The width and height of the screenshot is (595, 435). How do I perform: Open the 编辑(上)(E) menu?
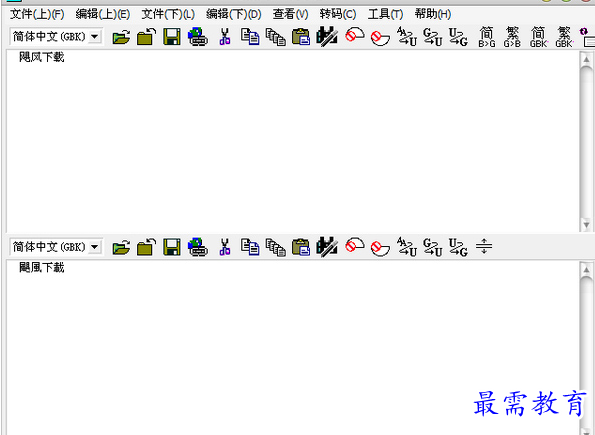(x=103, y=14)
